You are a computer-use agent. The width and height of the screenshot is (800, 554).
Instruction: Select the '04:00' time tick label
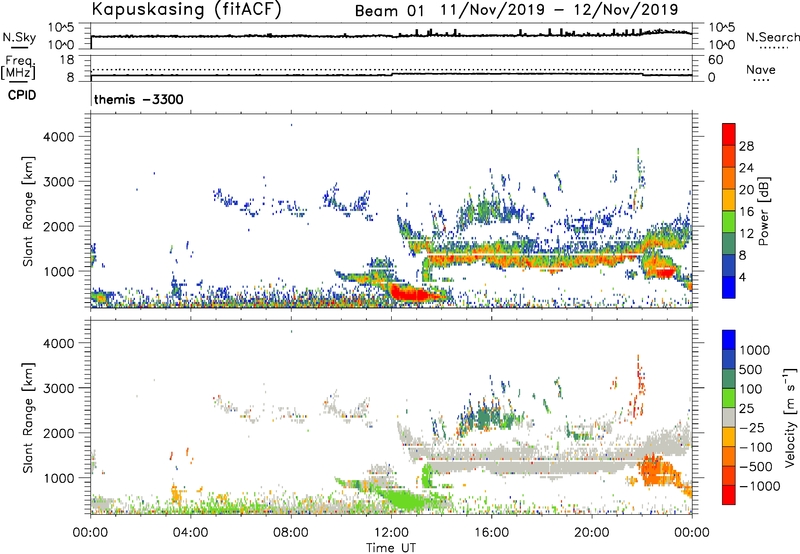point(190,533)
